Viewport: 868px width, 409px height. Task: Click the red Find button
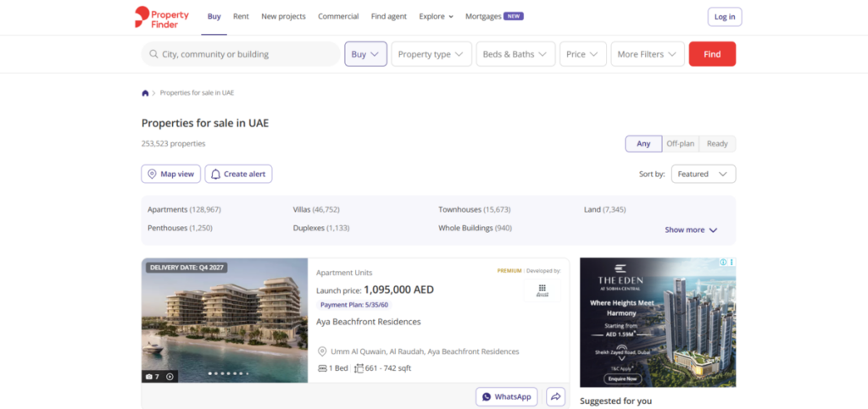(x=712, y=54)
